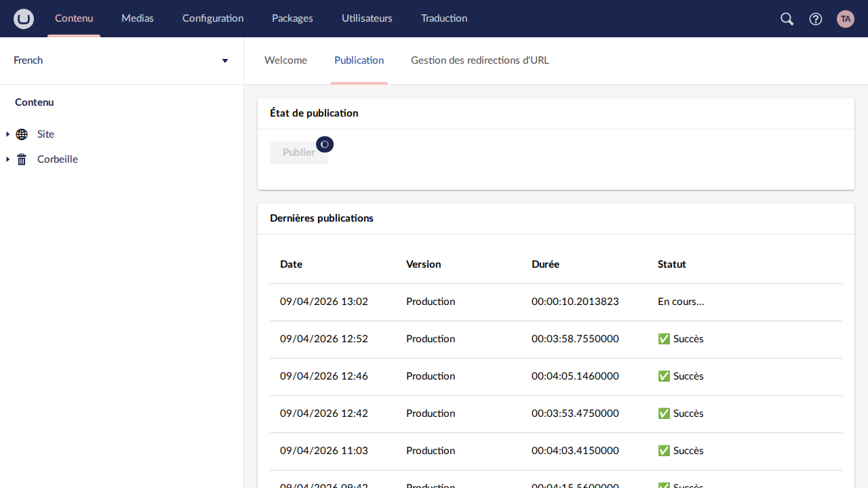Open the Configuration section
This screenshot has height=488, width=868.
(x=213, y=18)
